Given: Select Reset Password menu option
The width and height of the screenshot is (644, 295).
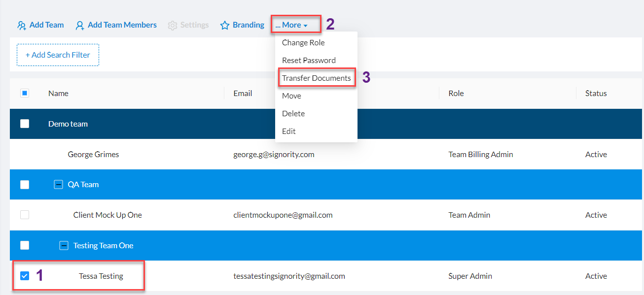Looking at the screenshot, I should pos(309,60).
